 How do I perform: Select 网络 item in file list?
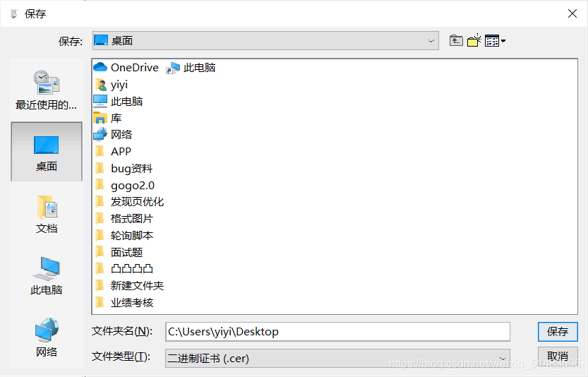[x=113, y=135]
